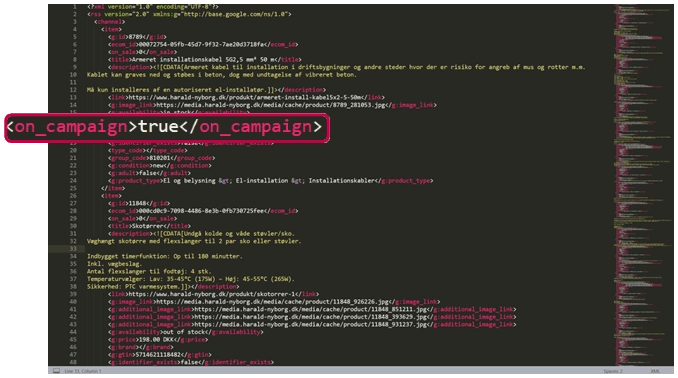Click the g:condition 'new' line
678x378 pixels.
pos(160,166)
